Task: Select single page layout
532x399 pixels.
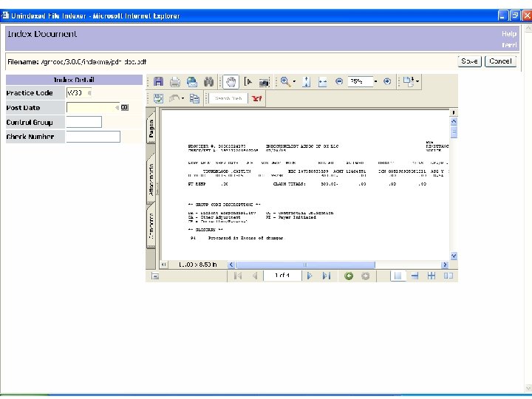Action: (x=398, y=276)
